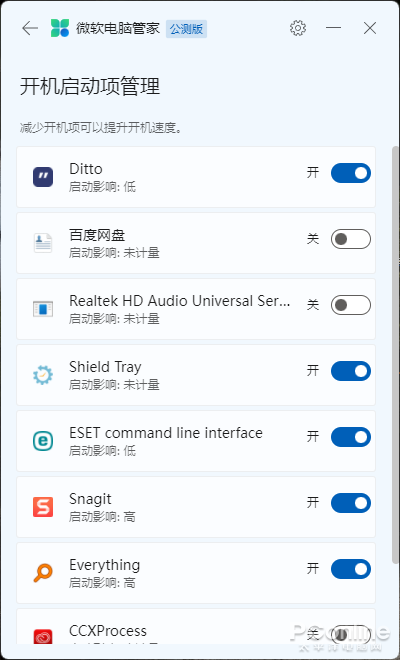Image resolution: width=400 pixels, height=660 pixels.
Task: Click the Everything magnifier icon
Action: (x=43, y=573)
